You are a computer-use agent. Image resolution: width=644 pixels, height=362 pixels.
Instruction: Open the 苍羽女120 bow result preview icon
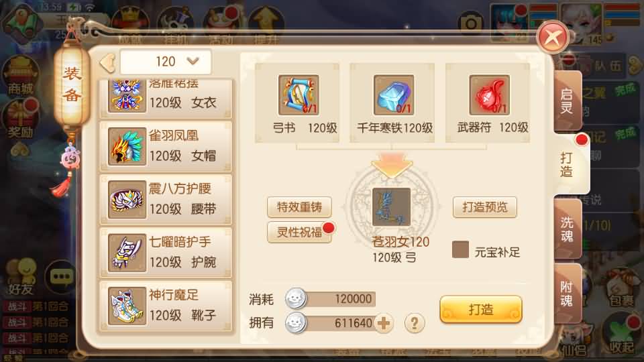391,207
